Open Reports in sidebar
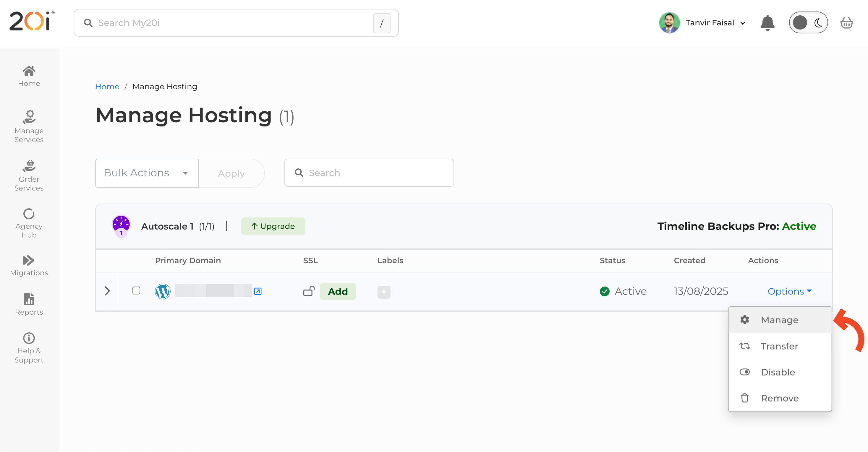868x452 pixels. click(x=29, y=304)
